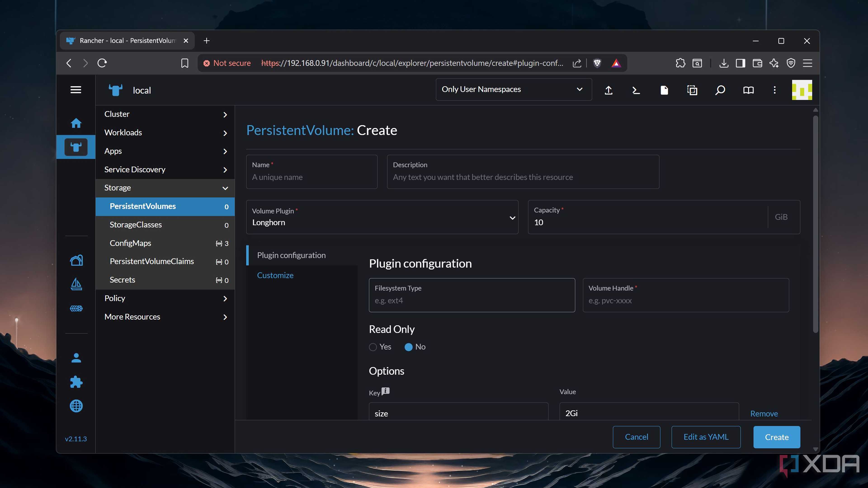Open browser downloads icon
Screen dimensions: 868x488
[723, 63]
